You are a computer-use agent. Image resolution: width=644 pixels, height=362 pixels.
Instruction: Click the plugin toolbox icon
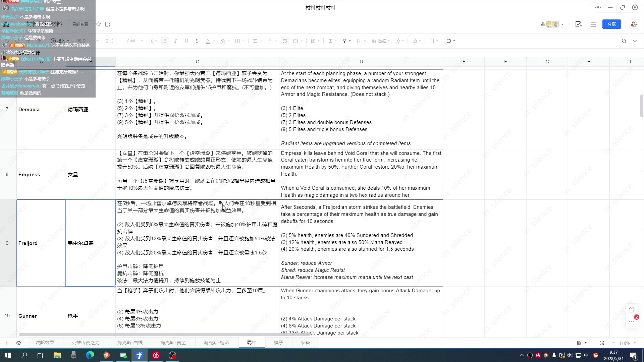[x=449, y=41]
